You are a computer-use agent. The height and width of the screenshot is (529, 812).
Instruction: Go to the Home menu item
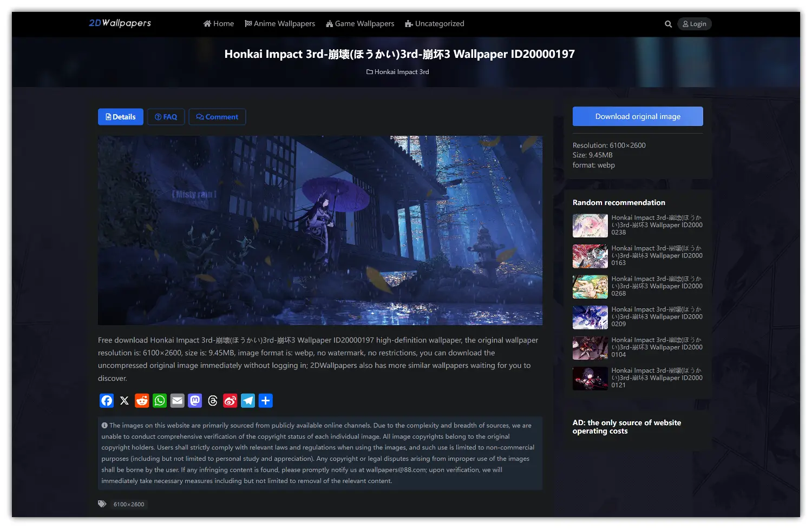219,24
